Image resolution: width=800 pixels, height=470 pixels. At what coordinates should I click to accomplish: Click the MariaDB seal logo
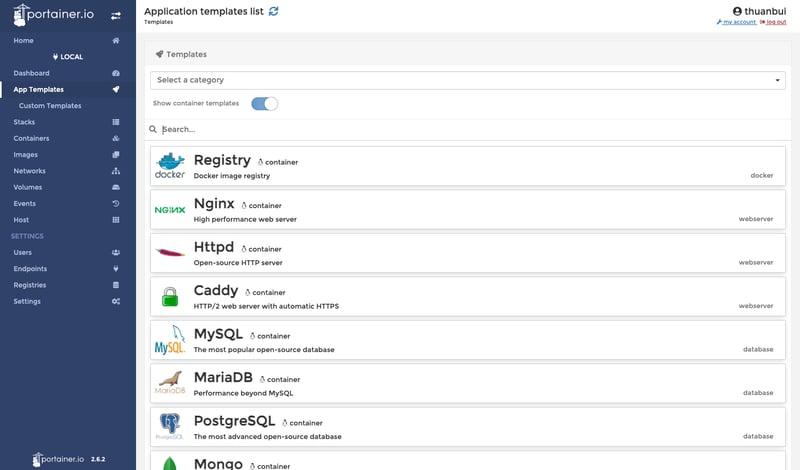tap(170, 383)
